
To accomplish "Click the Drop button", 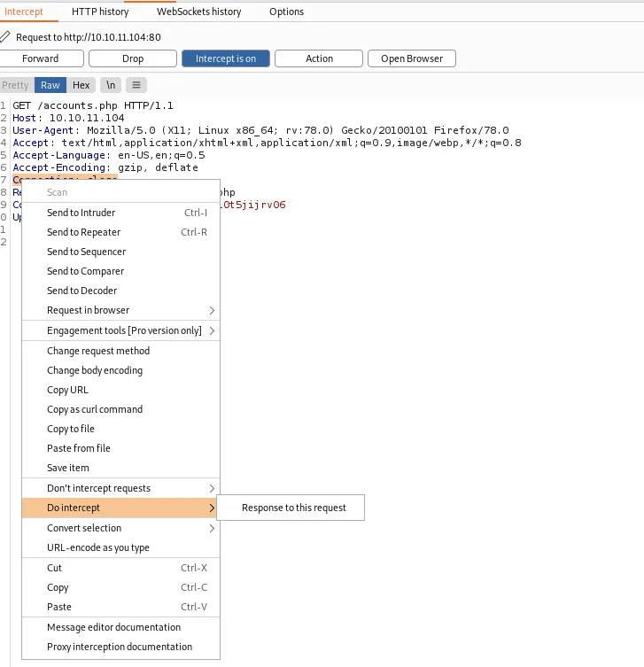I will pyautogui.click(x=133, y=58).
